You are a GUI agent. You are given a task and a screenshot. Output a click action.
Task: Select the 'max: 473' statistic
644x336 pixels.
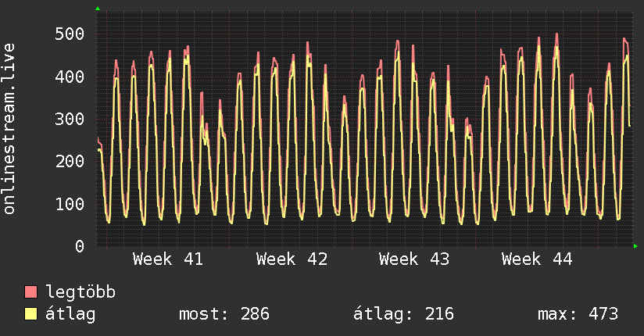[x=578, y=314]
